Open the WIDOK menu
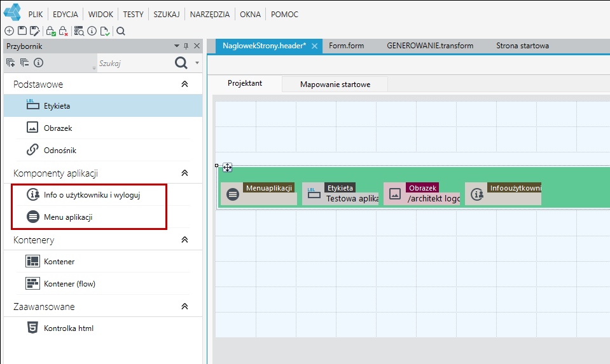610x364 pixels. coord(101,15)
